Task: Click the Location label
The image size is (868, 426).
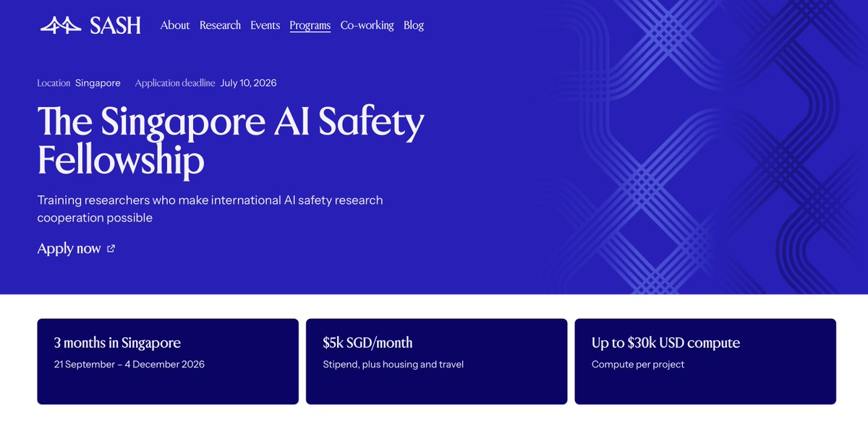Action: tap(54, 83)
